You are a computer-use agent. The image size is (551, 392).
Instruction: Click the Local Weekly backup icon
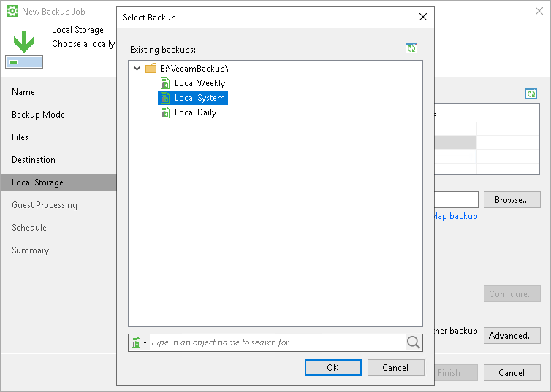click(x=165, y=83)
